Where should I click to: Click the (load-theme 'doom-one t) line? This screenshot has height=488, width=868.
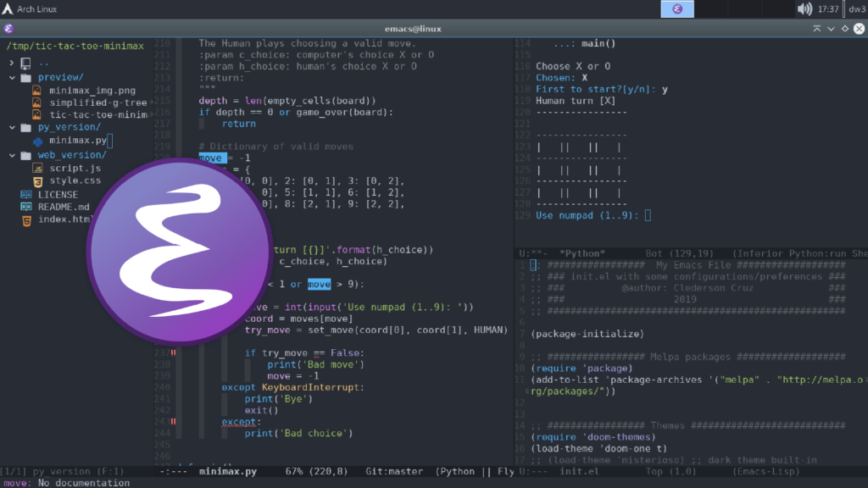599,448
